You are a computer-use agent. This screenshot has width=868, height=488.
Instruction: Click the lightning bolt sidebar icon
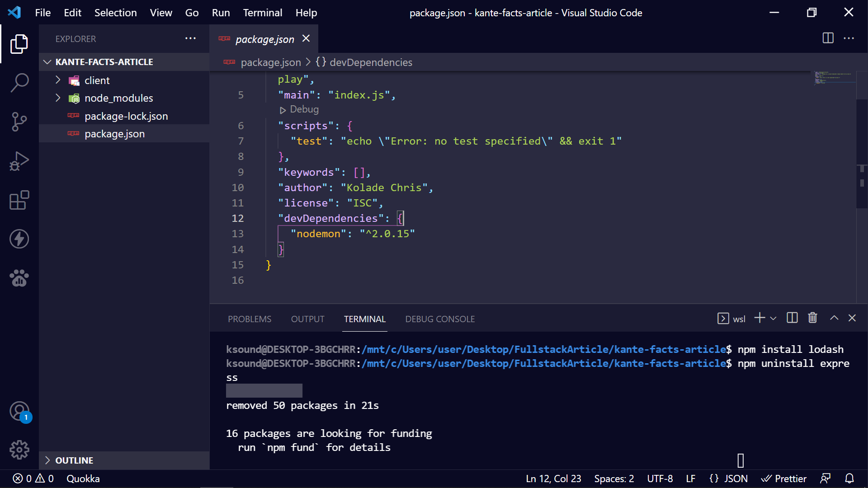point(19,239)
